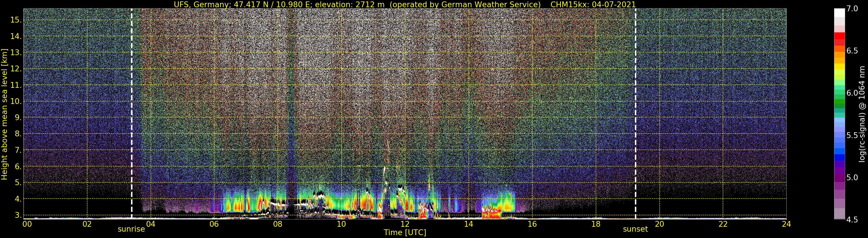Image resolution: width=868 pixels, height=238 pixels.
Task: Click the '00' hour tick on time axis
Action: [27, 224]
